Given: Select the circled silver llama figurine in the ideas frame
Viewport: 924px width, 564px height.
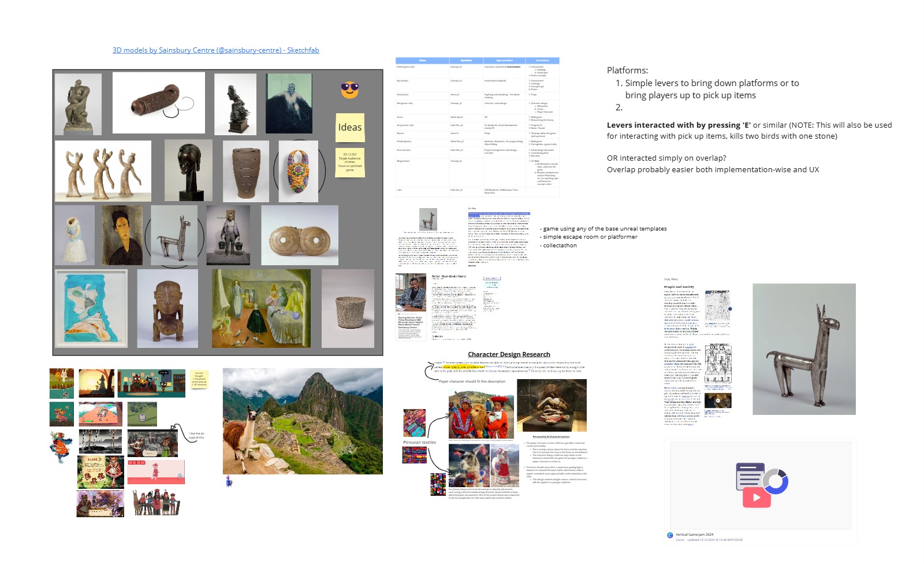Looking at the screenshot, I should [174, 236].
